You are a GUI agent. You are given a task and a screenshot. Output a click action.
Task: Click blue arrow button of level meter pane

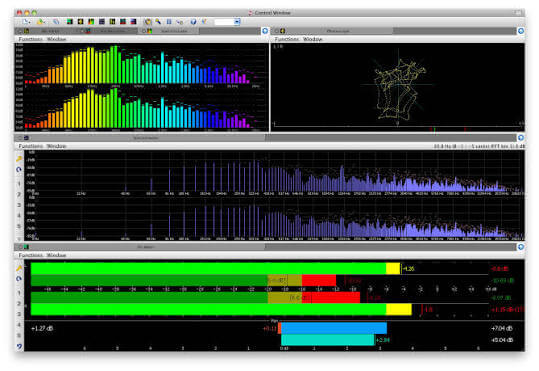click(x=521, y=247)
